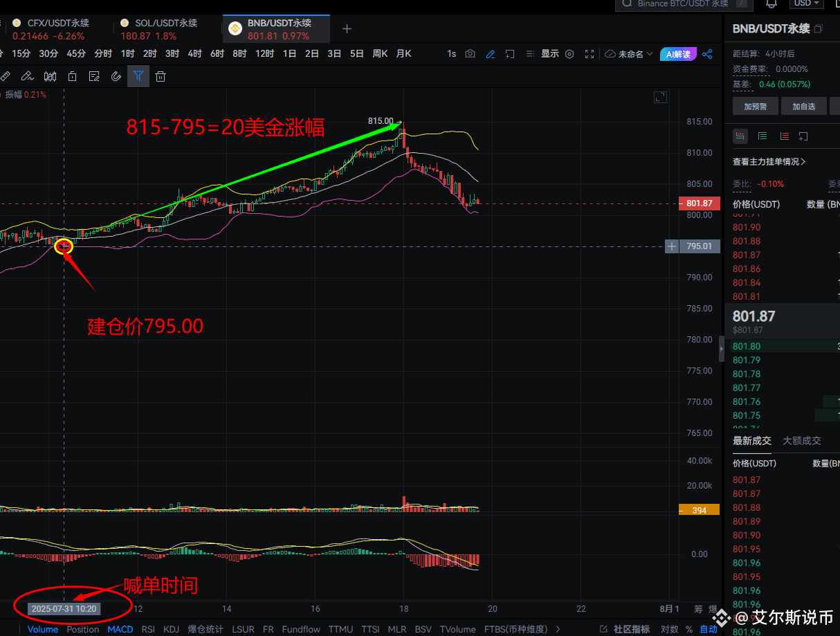Click the 加预警 button
Screen dimensions: 840x636
(756, 107)
